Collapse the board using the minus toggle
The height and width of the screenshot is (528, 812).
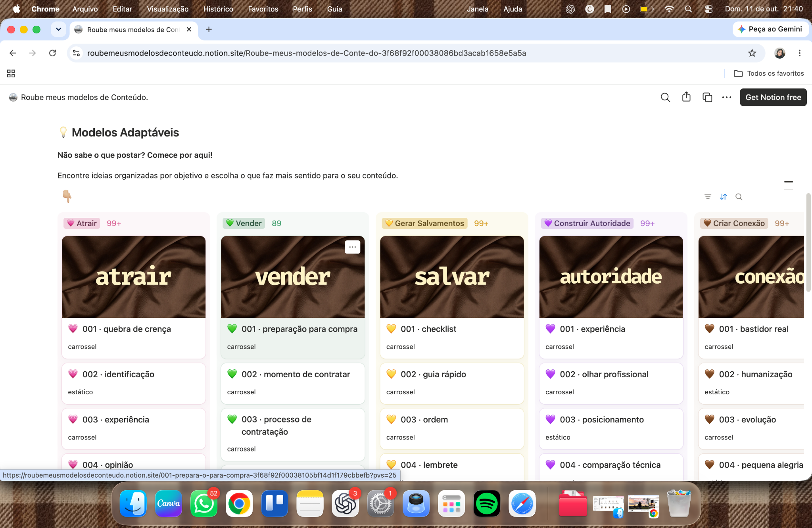point(788,182)
